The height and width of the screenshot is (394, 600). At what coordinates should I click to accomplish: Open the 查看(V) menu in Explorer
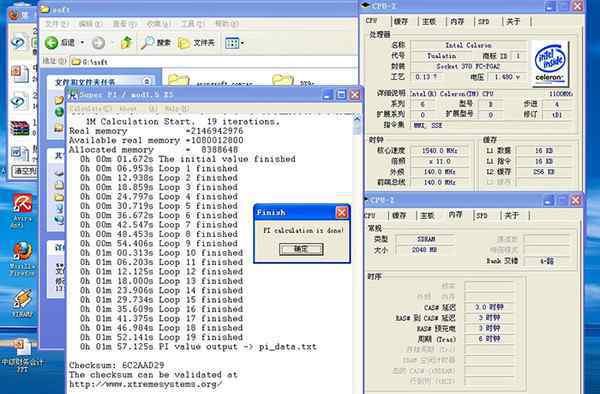(124, 24)
